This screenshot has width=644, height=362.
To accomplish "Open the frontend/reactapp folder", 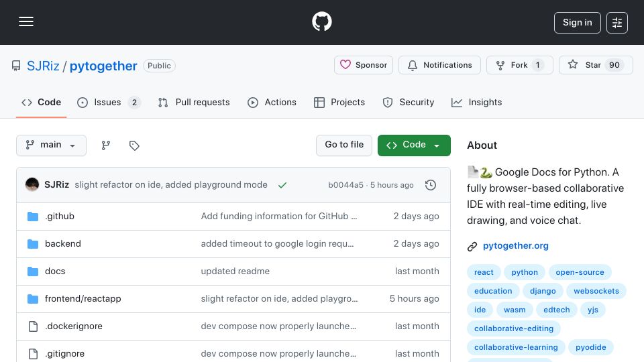I will click(x=83, y=299).
